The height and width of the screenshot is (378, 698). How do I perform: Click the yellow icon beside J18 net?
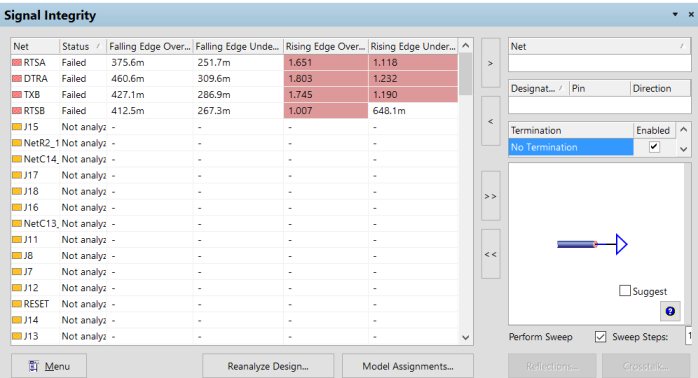pyautogui.click(x=17, y=191)
